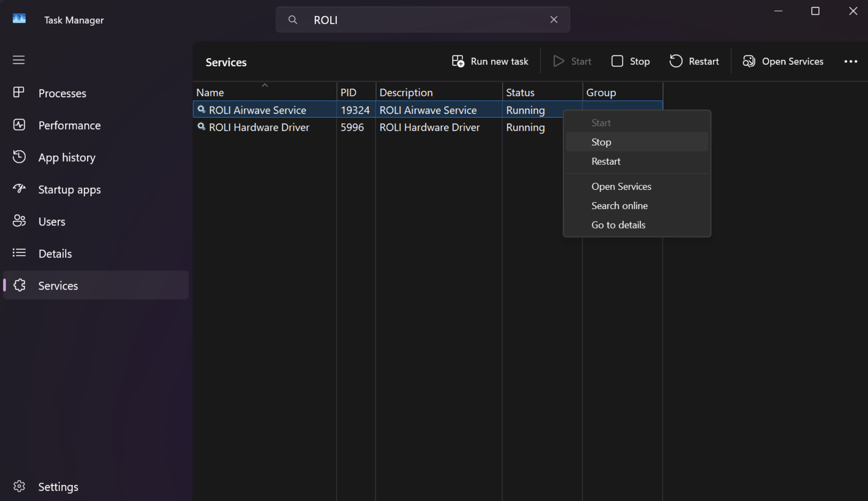The width and height of the screenshot is (868, 501).
Task: Sort services by the Name column header
Action: click(210, 93)
